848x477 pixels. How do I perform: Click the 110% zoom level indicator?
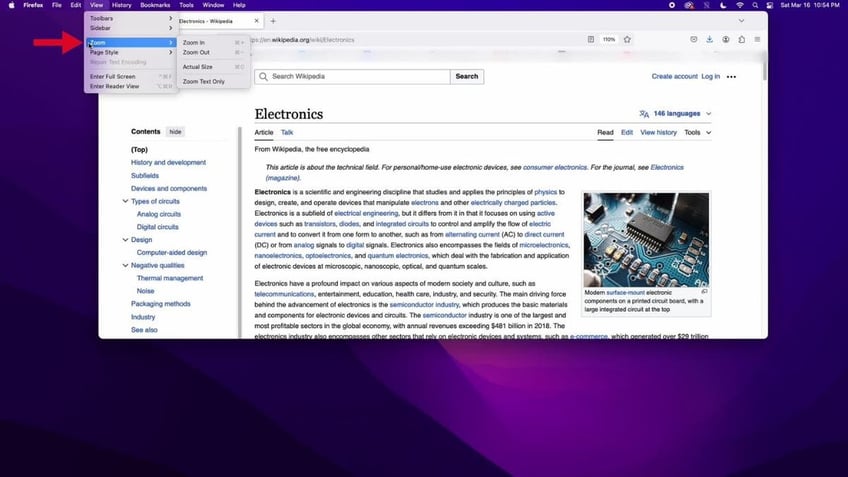coord(609,39)
